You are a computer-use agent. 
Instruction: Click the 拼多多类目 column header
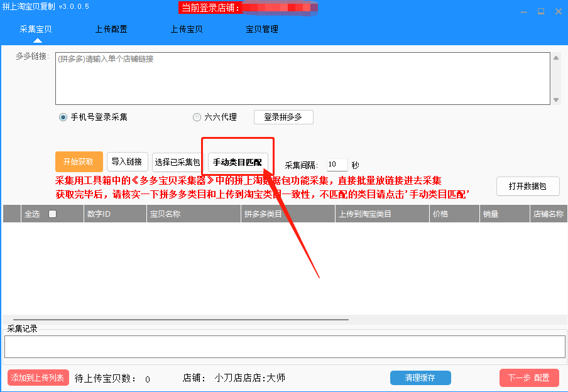point(288,214)
